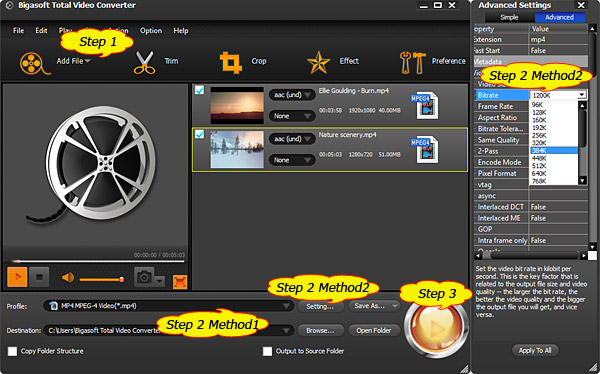This screenshot has width=600, height=374.
Task: Select 768K in the bitrate list
Action: pos(554,181)
